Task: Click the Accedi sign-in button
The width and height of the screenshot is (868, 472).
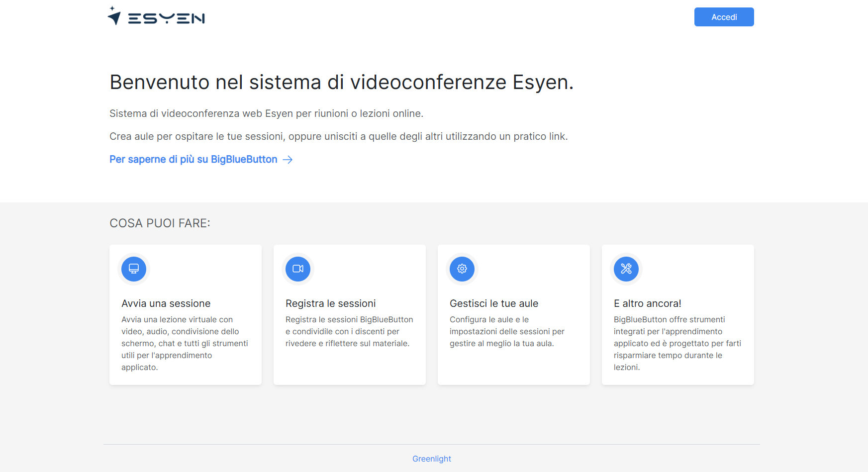Action: click(x=724, y=17)
